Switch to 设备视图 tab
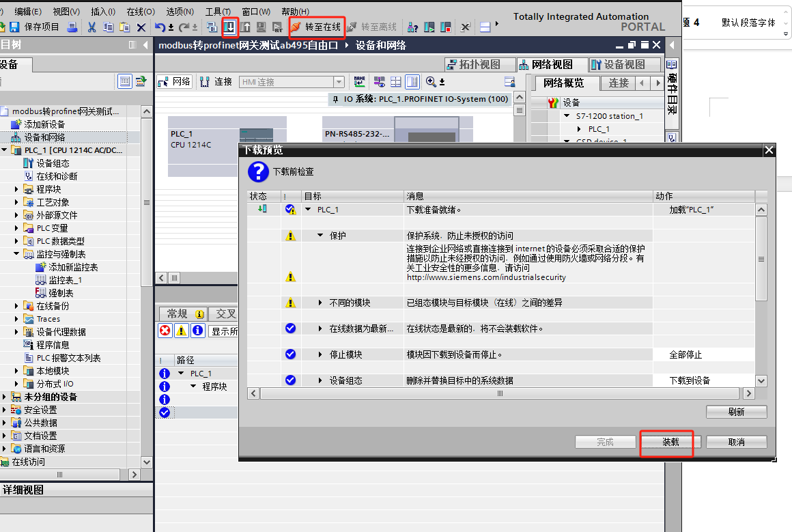This screenshot has height=532, width=792. [625, 65]
